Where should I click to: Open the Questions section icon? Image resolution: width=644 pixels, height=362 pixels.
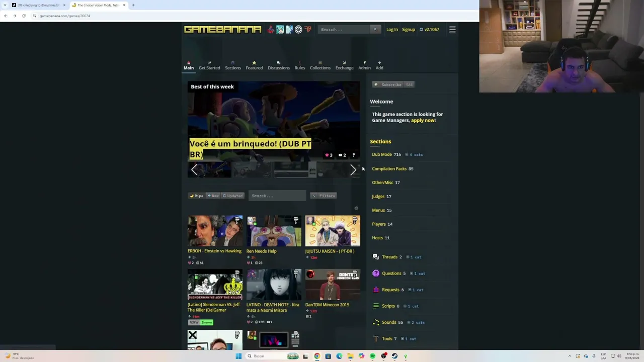pyautogui.click(x=376, y=274)
